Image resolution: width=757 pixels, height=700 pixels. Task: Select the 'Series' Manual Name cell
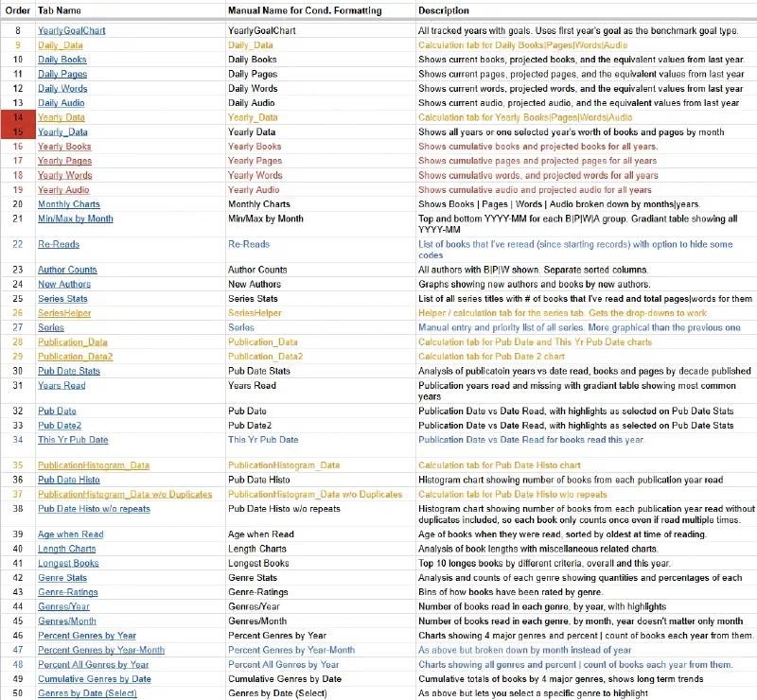point(321,327)
